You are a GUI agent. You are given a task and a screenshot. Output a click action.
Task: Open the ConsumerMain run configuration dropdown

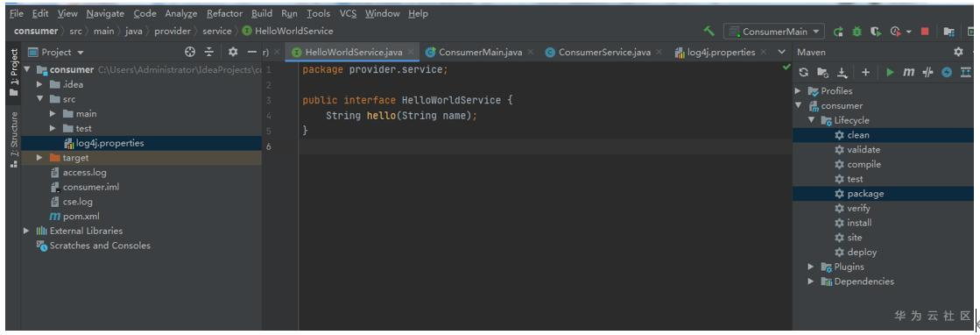tap(773, 32)
